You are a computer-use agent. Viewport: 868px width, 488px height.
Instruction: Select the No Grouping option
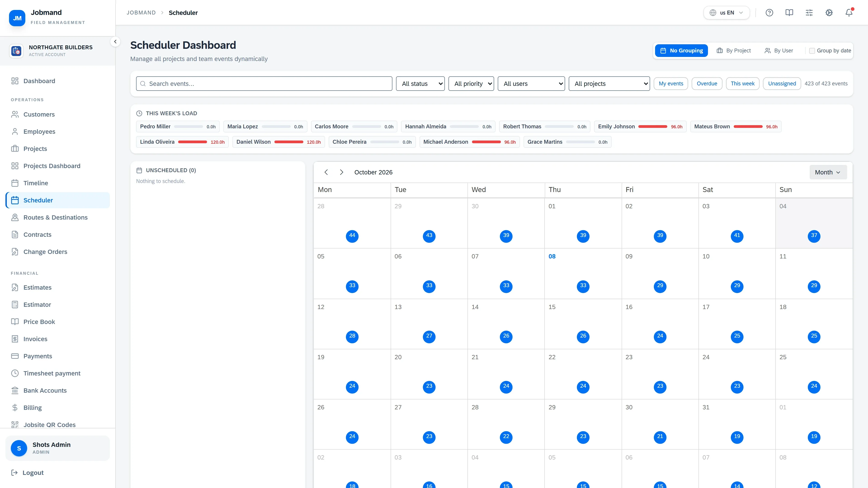click(x=681, y=51)
